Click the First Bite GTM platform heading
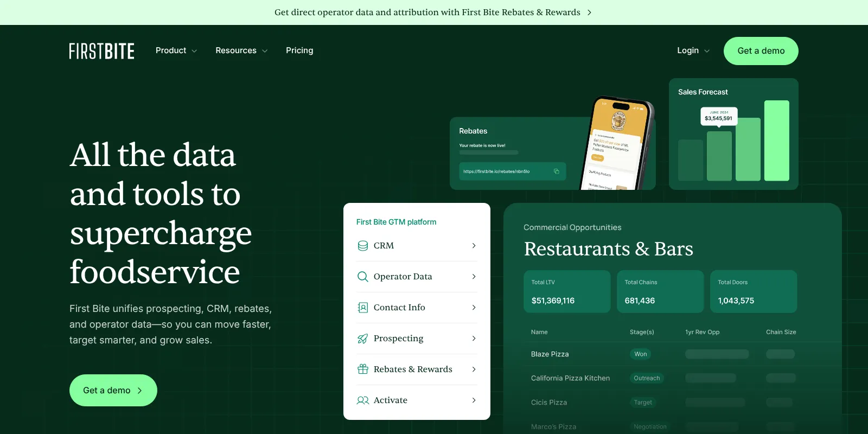Image resolution: width=868 pixels, height=434 pixels. tap(396, 222)
